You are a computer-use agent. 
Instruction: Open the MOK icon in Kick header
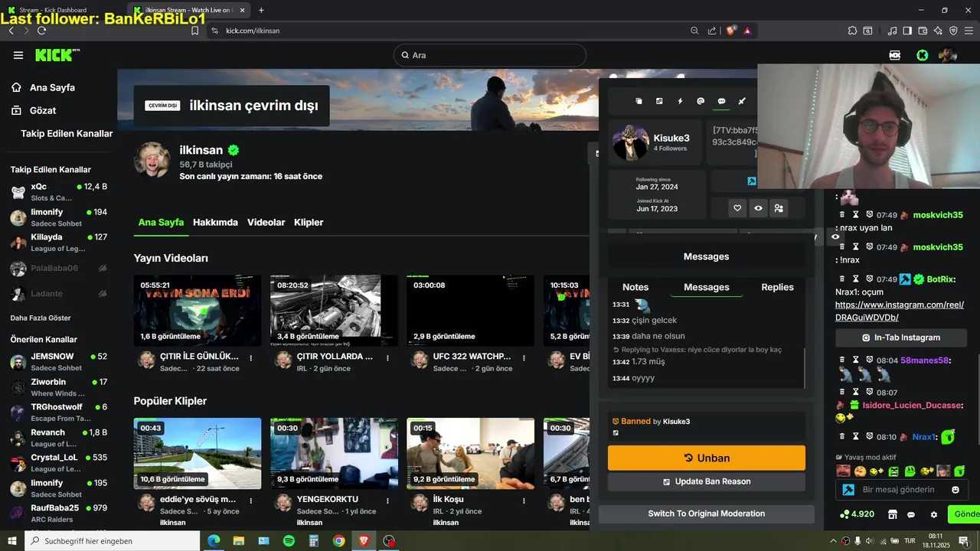pos(895,55)
